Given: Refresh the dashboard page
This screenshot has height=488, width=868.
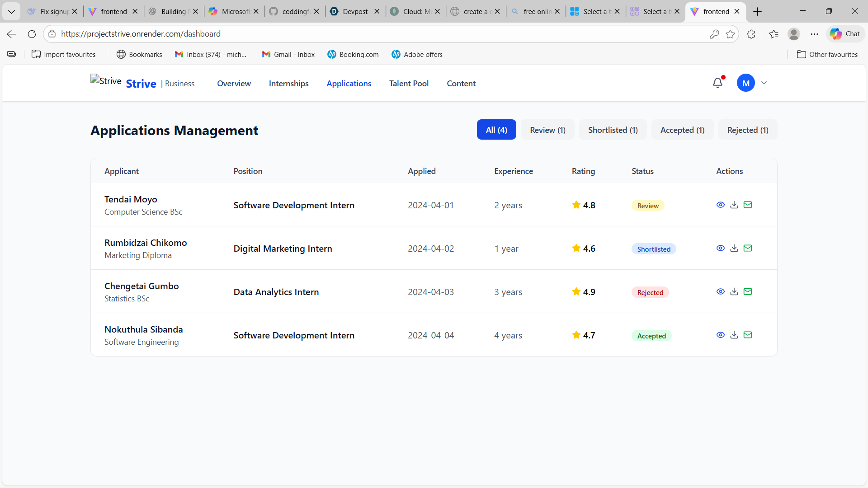Looking at the screenshot, I should coord(32,34).
